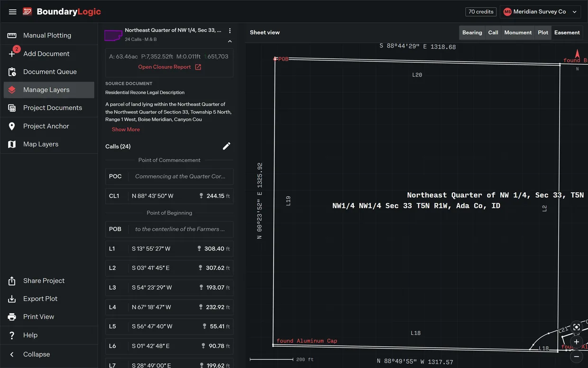The image size is (588, 368).
Task: Click the Print View printer icon
Action: 12,317
